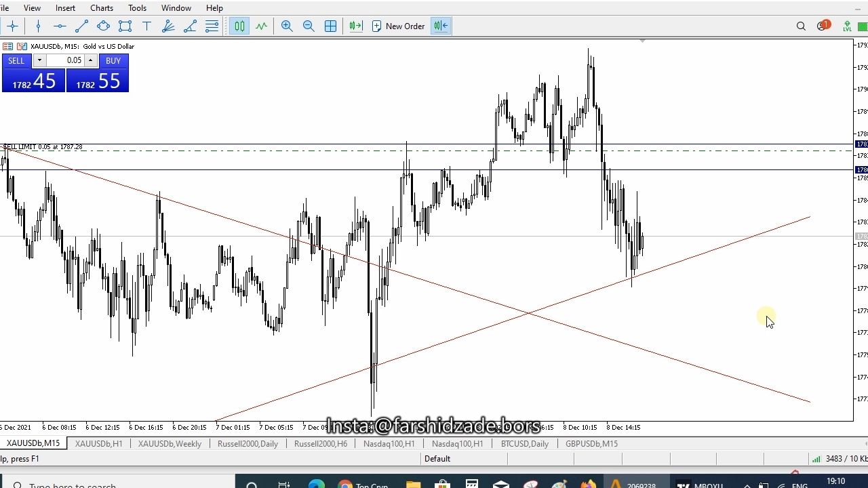Toggle line chart mode
Screen dimensions: 868x488
[261, 26]
